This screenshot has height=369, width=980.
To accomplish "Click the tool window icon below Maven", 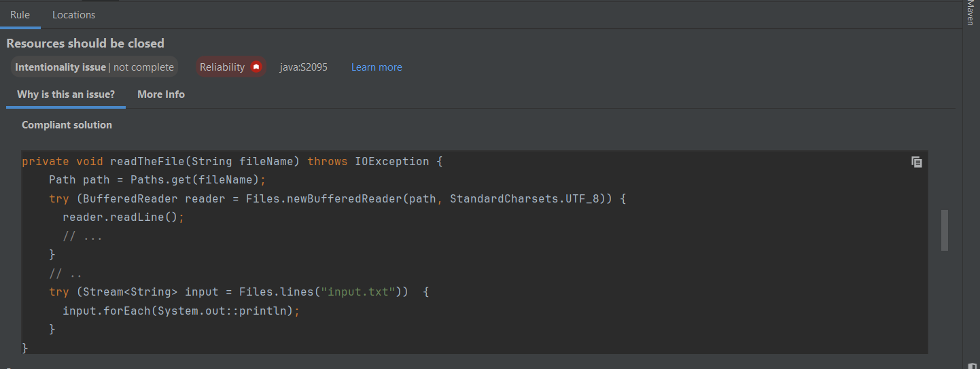I will tap(970, 366).
